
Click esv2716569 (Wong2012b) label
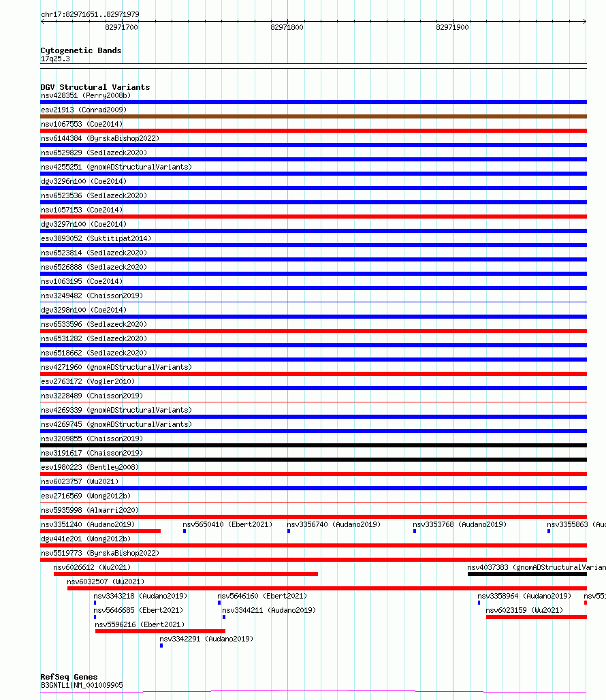pyautogui.click(x=86, y=496)
